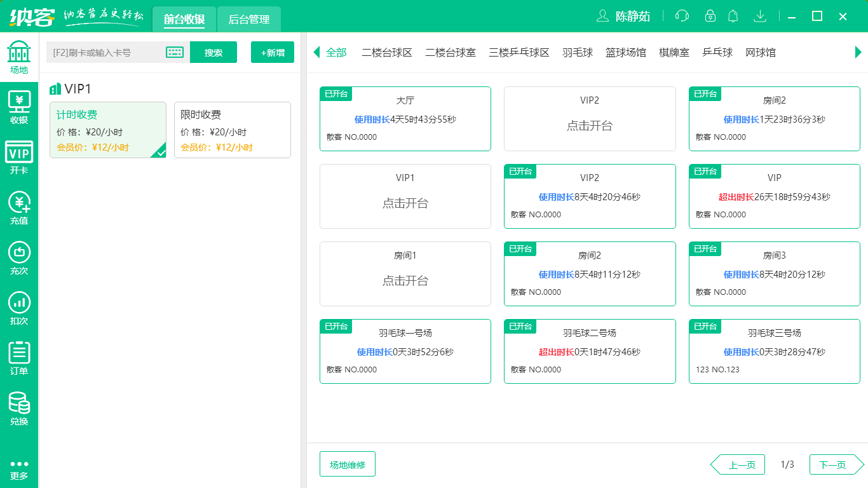Click the headset customer service icon
This screenshot has width=868, height=488.
click(x=682, y=16)
